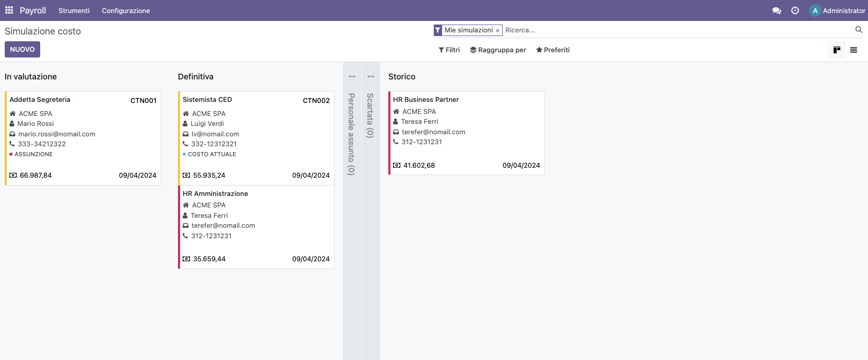Viewport: 868px width, 360px height.
Task: Click the name Mario Rossi
Action: point(35,124)
